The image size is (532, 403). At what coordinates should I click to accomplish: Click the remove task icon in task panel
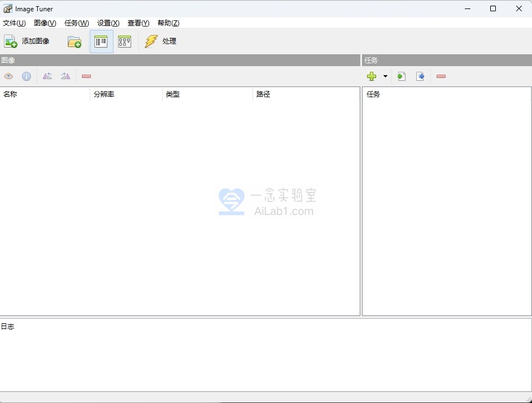tap(441, 76)
